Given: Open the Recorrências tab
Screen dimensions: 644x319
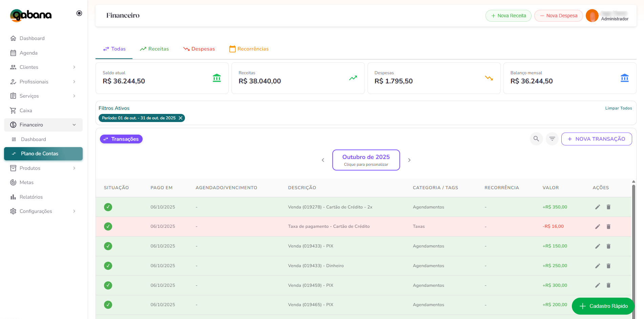Looking at the screenshot, I should [x=249, y=49].
